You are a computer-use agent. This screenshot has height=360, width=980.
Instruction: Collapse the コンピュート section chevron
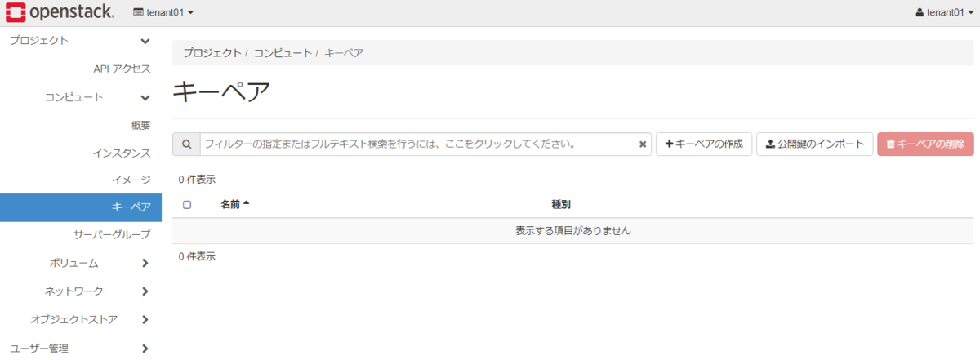click(145, 98)
